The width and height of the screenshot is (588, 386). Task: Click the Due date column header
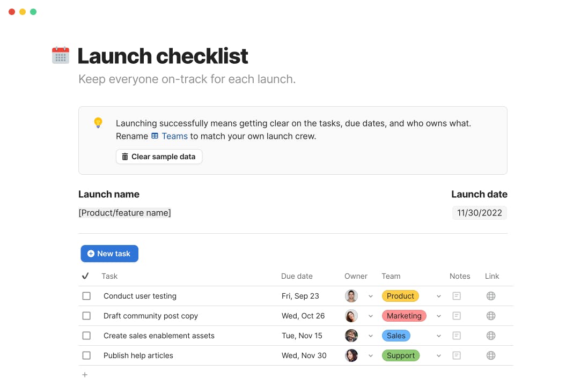pyautogui.click(x=297, y=276)
